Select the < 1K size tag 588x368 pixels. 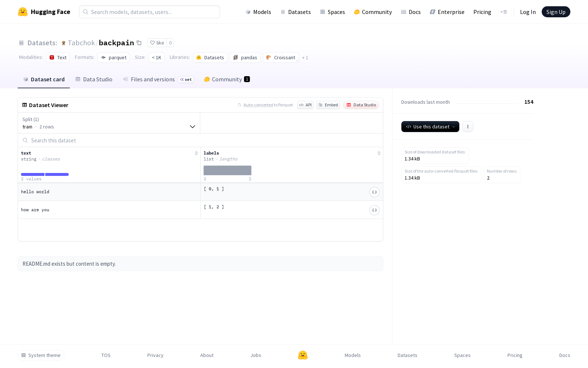pos(157,57)
